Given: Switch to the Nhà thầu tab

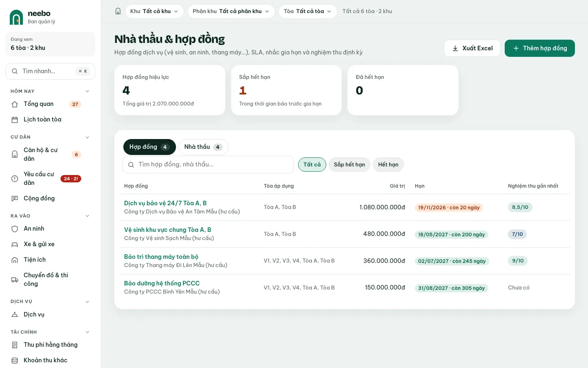Looking at the screenshot, I should pyautogui.click(x=203, y=147).
